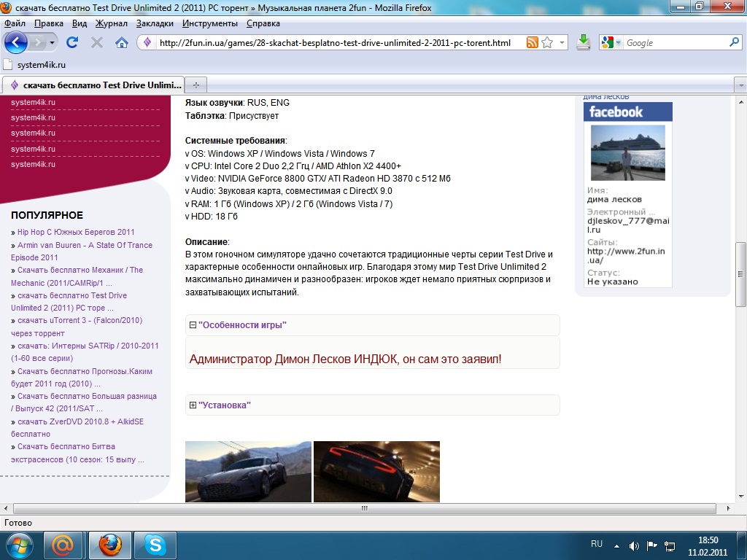Image resolution: width=747 pixels, height=560 pixels.
Task: Click the Firefox Back arrow button
Action: (16, 42)
